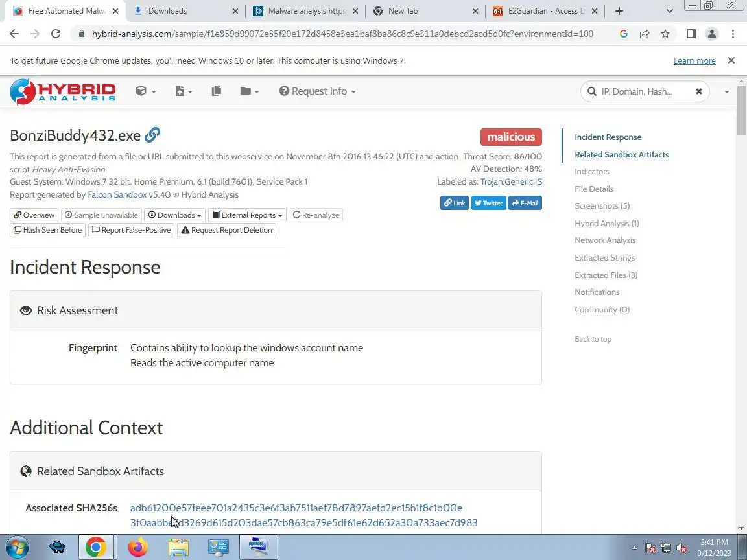
Task: Open SHA256 link starting with adb61200
Action: pos(296,508)
